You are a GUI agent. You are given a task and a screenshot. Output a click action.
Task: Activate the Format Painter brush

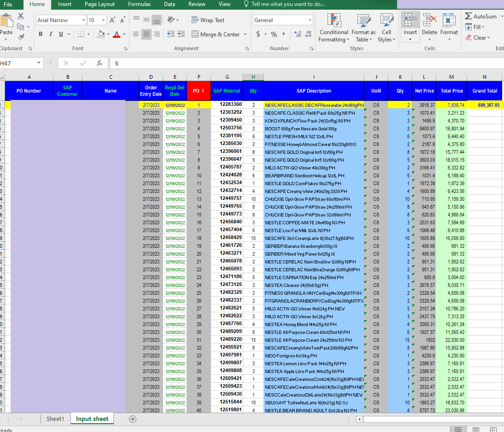tap(21, 37)
